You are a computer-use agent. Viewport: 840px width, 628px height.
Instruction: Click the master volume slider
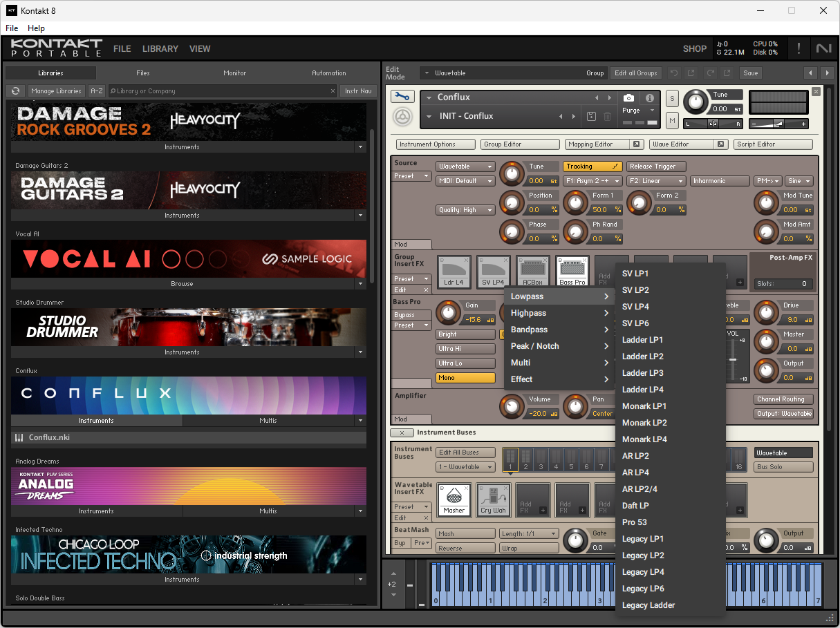778,124
